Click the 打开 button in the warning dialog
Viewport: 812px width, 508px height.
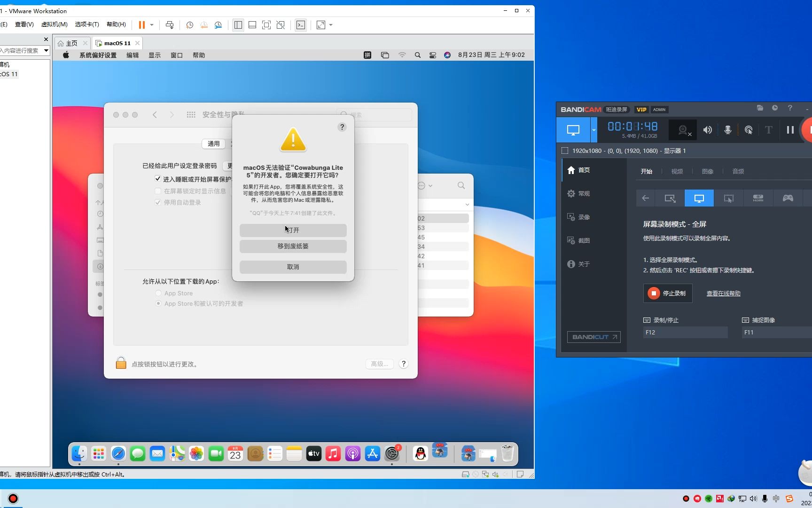(x=293, y=230)
